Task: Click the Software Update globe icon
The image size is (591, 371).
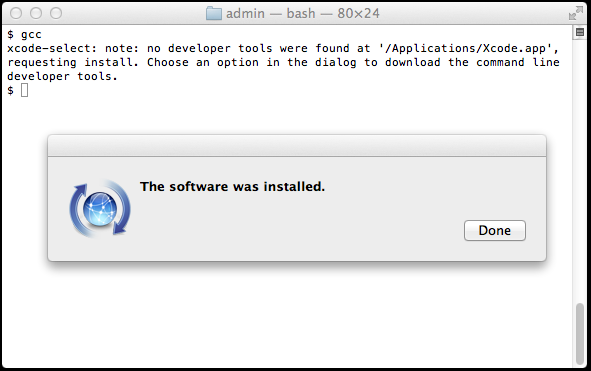Action: [x=100, y=208]
